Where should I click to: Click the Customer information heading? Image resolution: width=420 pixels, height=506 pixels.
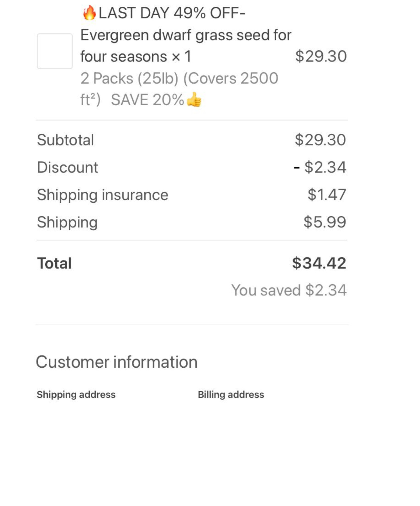coord(117,362)
